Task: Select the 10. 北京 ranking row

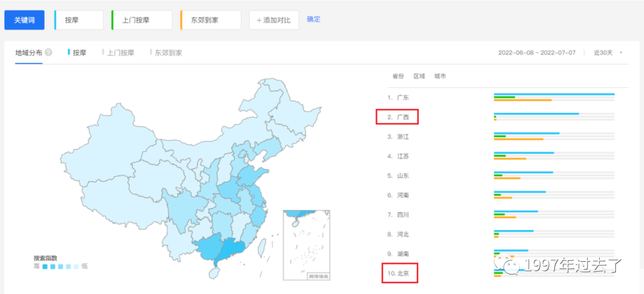Action: (501, 274)
